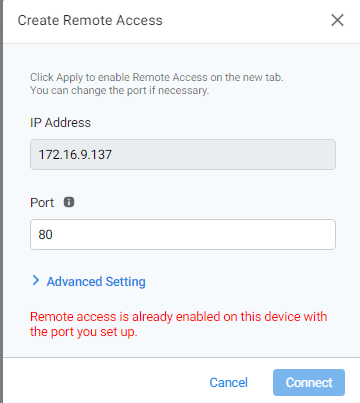Screen dimensions: 360x403
Task: Focus the Port input field
Action: (x=183, y=234)
